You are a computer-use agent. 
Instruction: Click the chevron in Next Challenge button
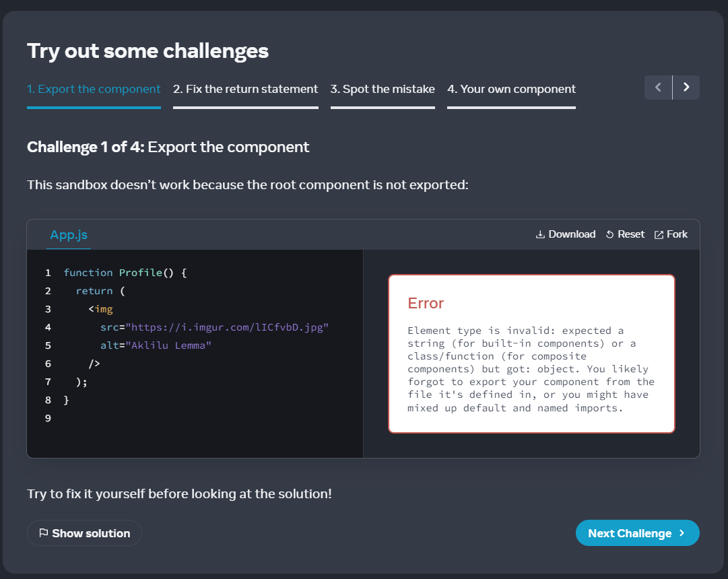click(682, 533)
